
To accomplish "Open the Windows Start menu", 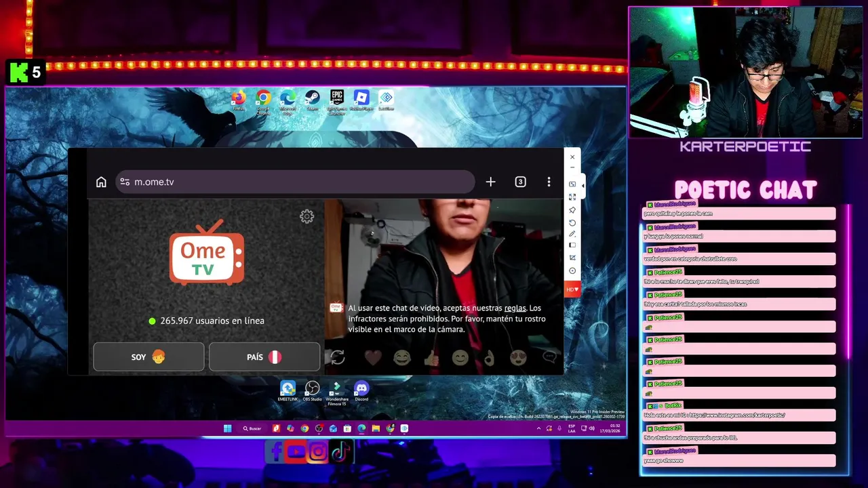I will click(227, 428).
